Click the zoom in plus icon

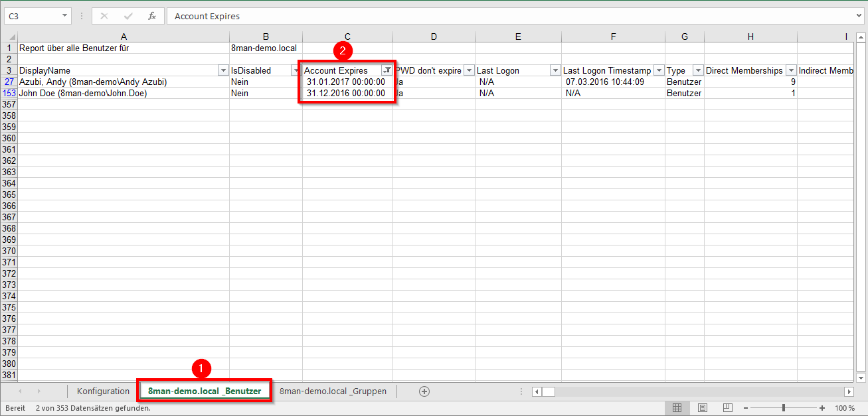point(822,408)
